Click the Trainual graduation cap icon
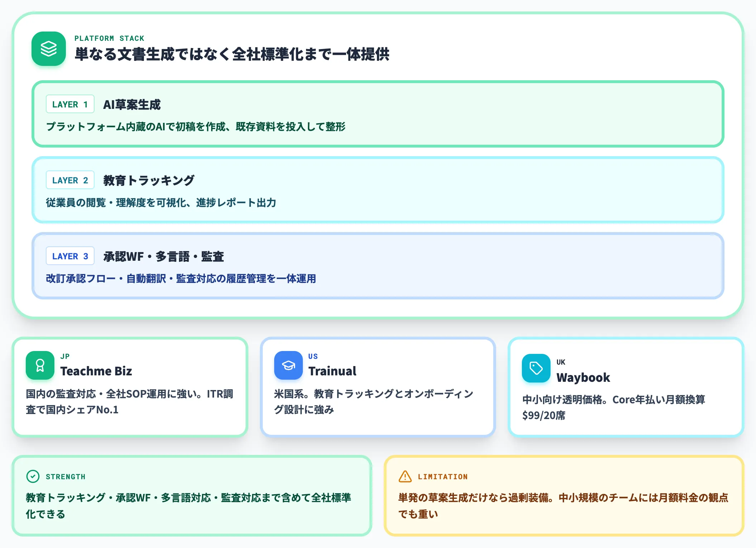This screenshot has height=548, width=756. pos(289,365)
